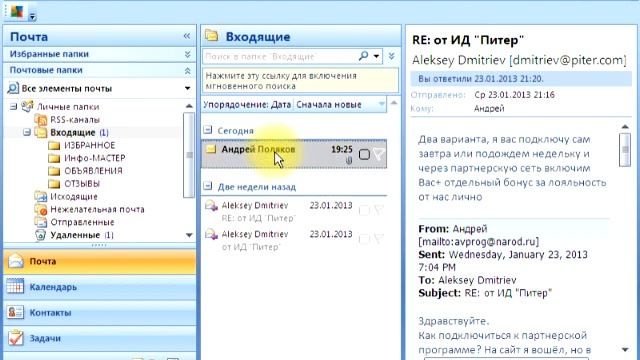Switch to the Задачи module
Viewport: 640px width, 360px height.
click(100, 338)
